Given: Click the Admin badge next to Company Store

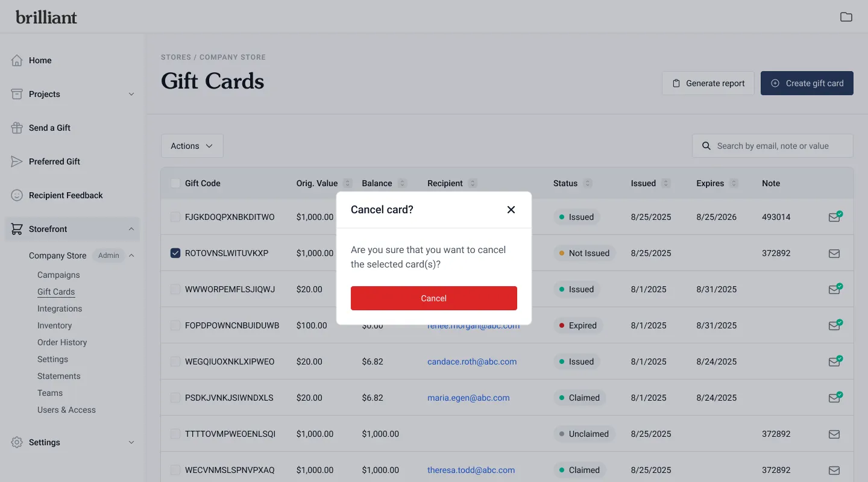Looking at the screenshot, I should tap(108, 255).
